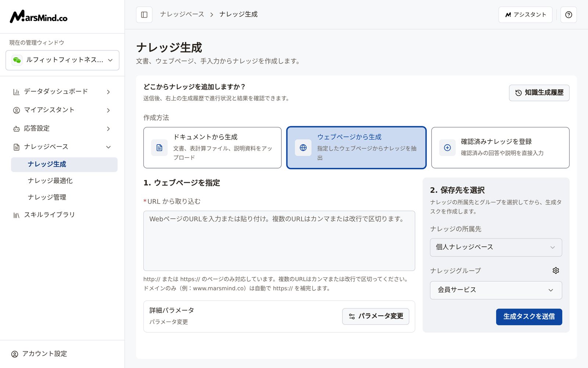588x368 pixels.
Task: Open the 現在の管理ウィンドウ dropdown
Action: click(62, 60)
